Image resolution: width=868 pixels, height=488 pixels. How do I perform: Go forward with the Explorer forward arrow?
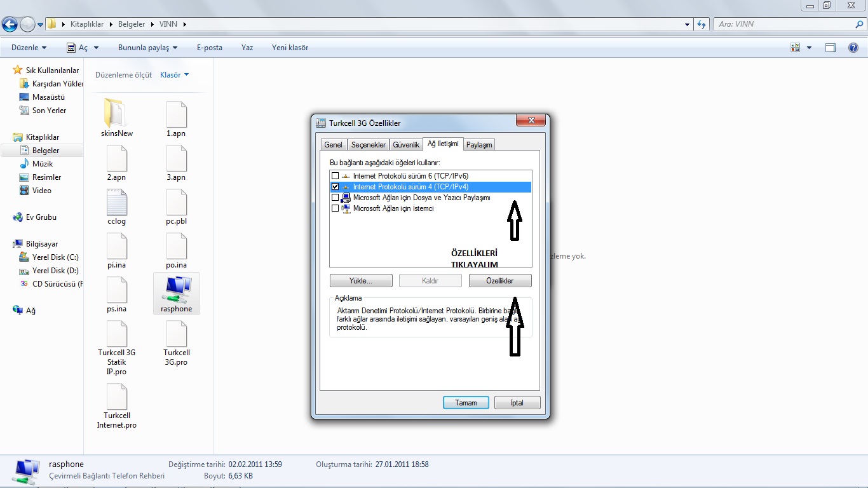click(x=27, y=25)
